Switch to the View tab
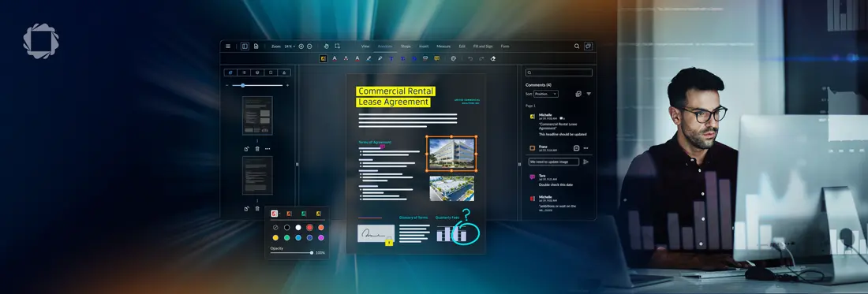 point(365,47)
